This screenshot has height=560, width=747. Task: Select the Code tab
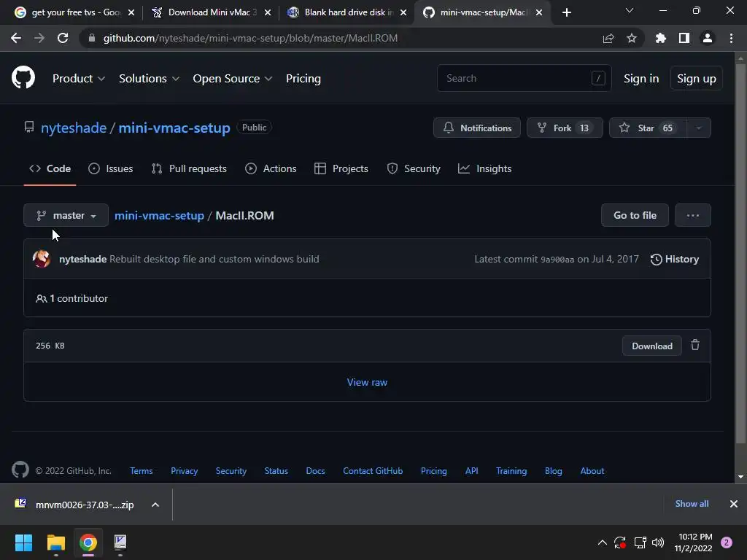pos(50,168)
